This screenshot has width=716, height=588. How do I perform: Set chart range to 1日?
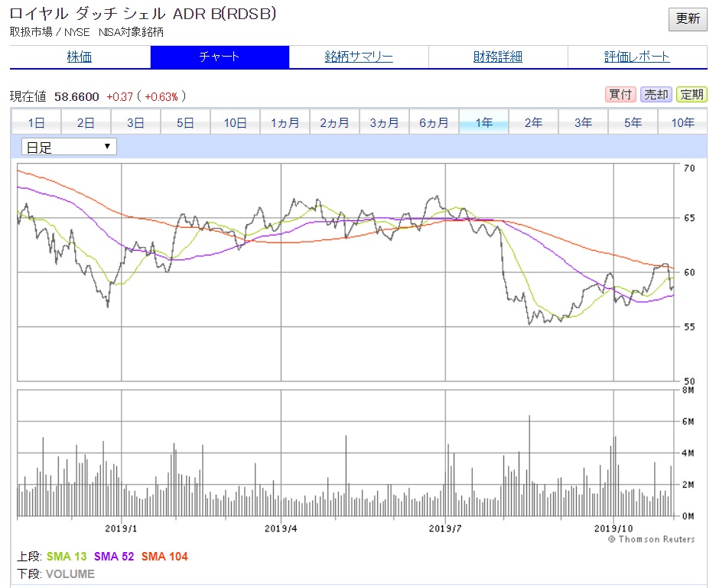coord(36,122)
